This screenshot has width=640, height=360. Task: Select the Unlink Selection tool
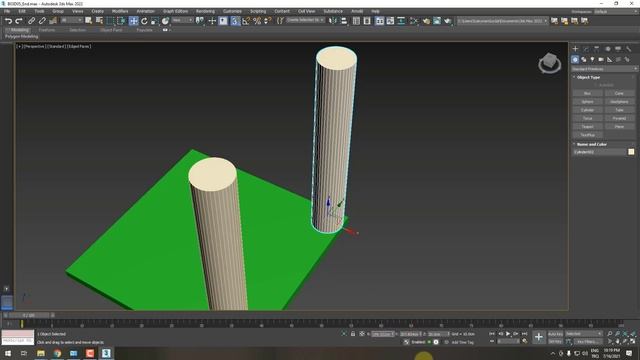[42, 20]
